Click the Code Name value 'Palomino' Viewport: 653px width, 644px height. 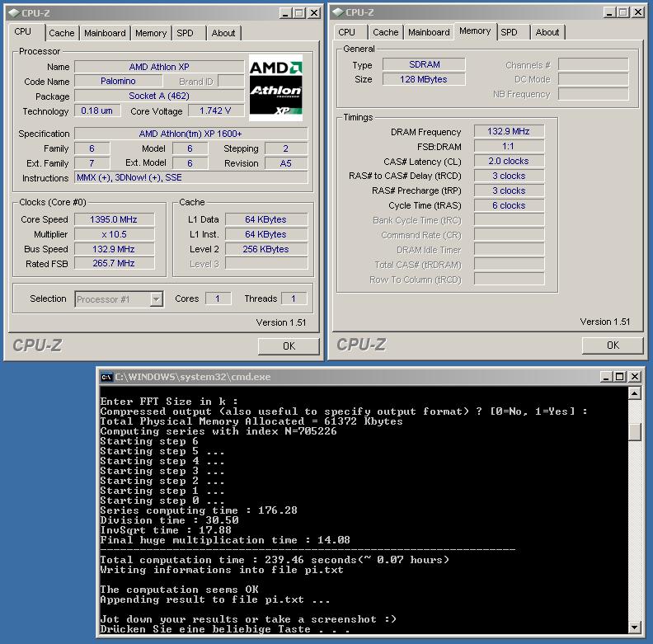point(118,82)
